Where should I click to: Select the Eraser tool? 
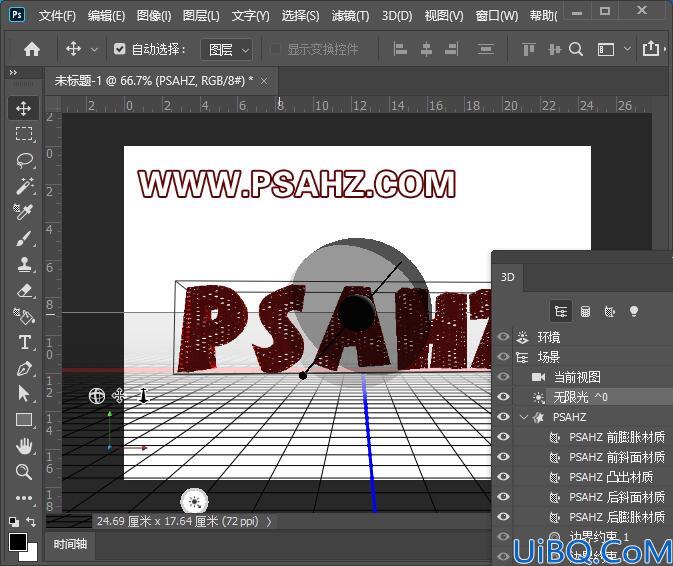(x=24, y=291)
